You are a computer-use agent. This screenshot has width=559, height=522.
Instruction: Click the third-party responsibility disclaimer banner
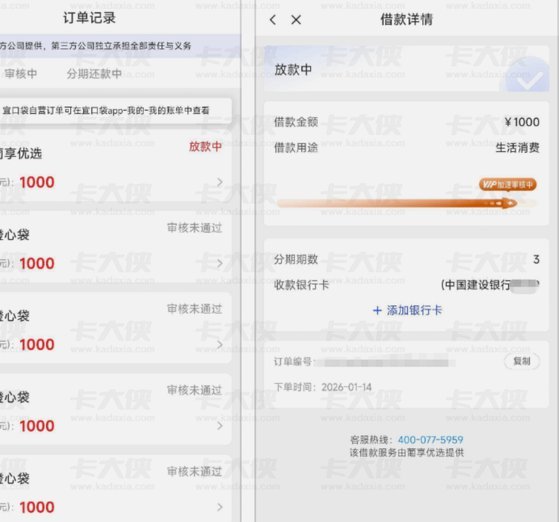[120, 46]
